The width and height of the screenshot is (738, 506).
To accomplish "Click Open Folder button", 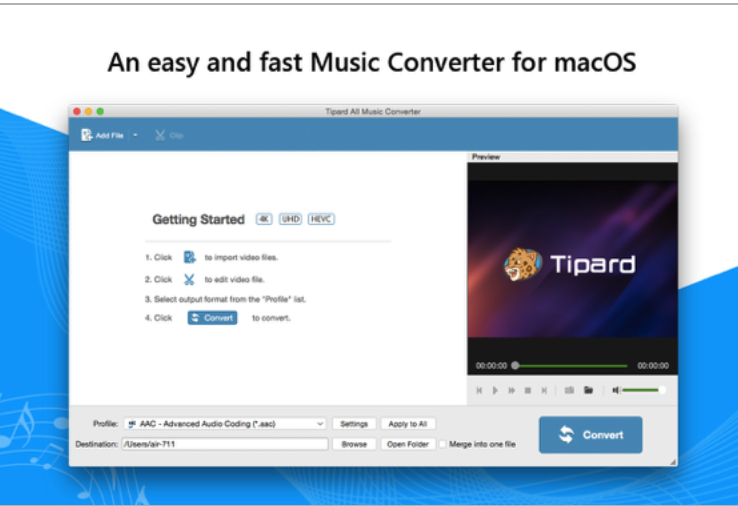I will tap(408, 444).
